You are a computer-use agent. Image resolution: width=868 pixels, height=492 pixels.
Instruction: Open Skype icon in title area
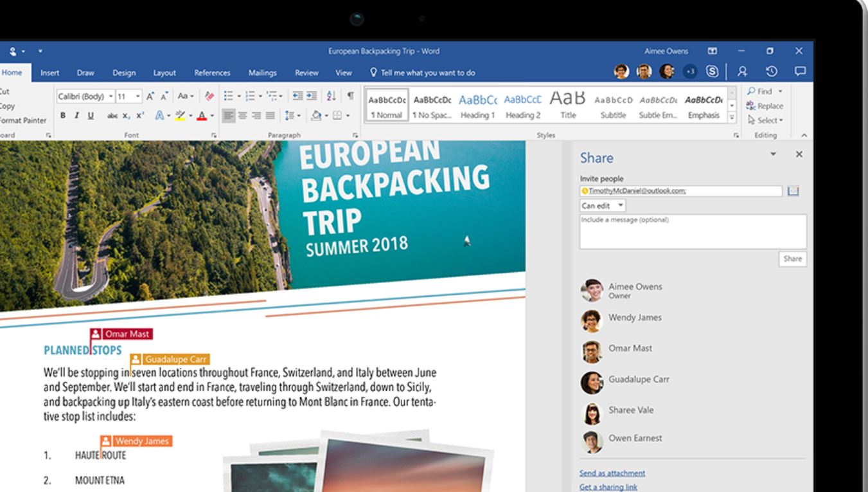713,72
